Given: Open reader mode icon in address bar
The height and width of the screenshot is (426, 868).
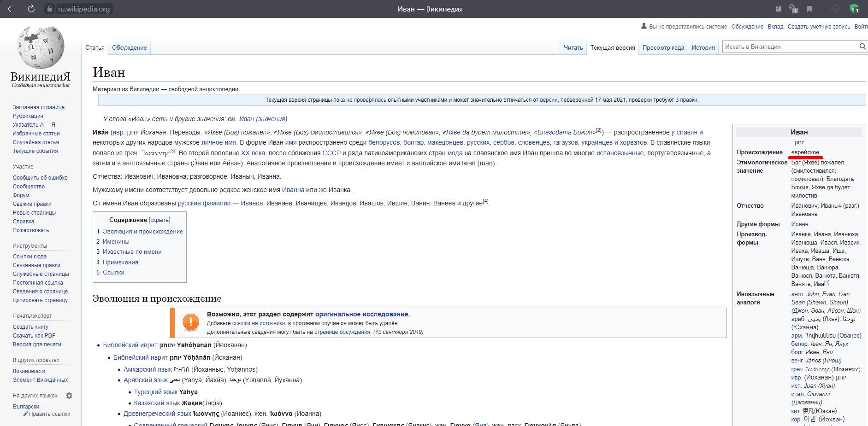Looking at the screenshot, I should tap(779, 9).
